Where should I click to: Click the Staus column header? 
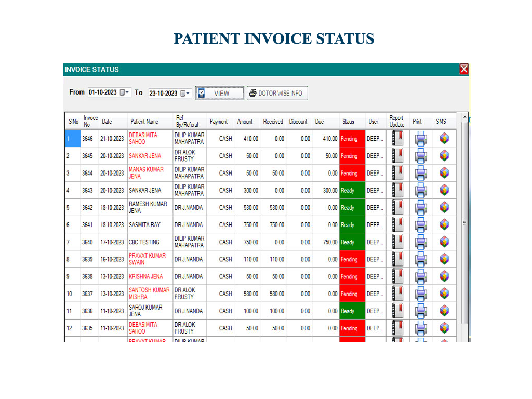[348, 122]
